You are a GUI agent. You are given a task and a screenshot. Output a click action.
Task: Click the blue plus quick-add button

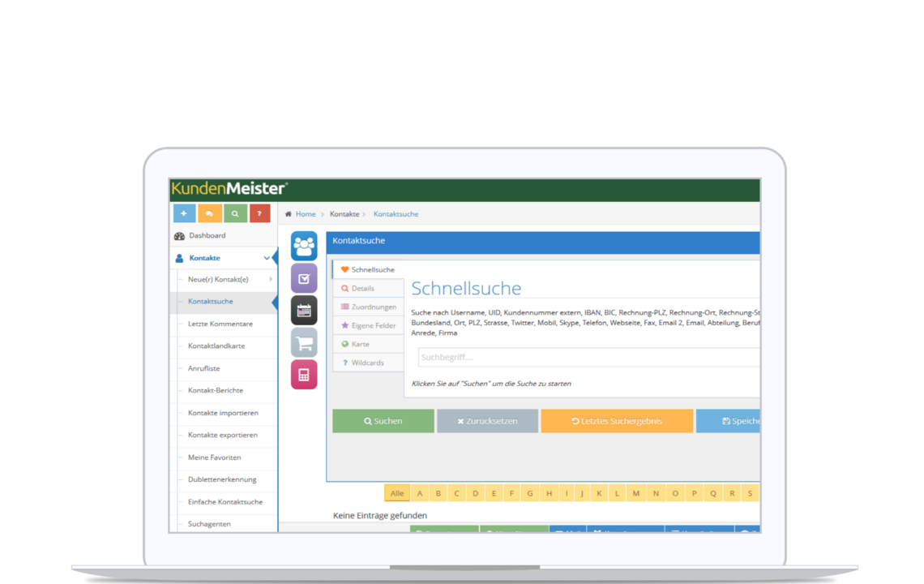point(184,213)
